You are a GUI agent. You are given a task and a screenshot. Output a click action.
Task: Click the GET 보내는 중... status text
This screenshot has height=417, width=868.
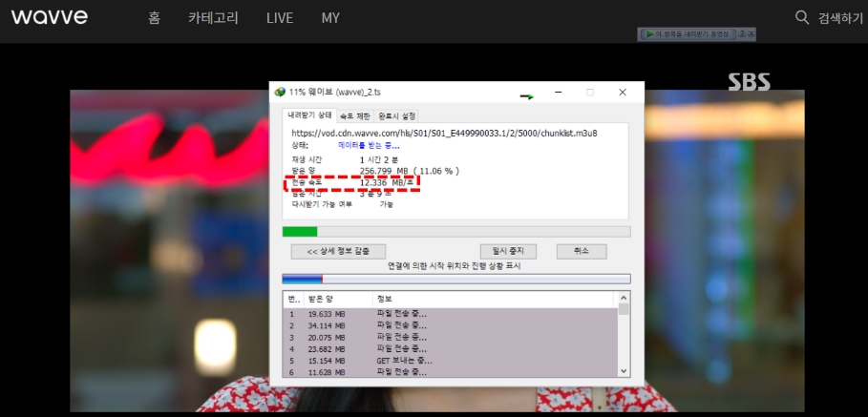(404, 361)
